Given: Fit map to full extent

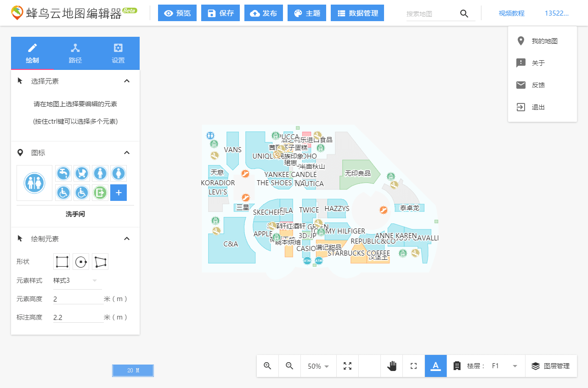Looking at the screenshot, I should tap(347, 366).
